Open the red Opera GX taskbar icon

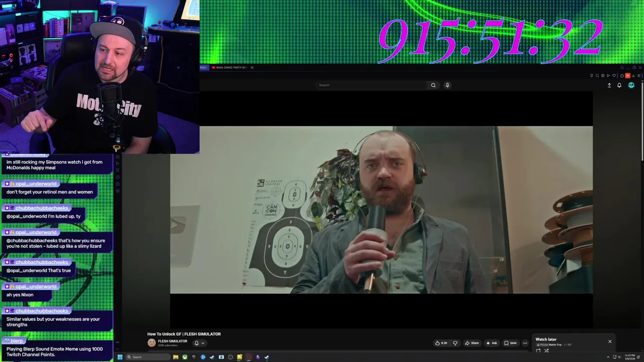click(249, 357)
